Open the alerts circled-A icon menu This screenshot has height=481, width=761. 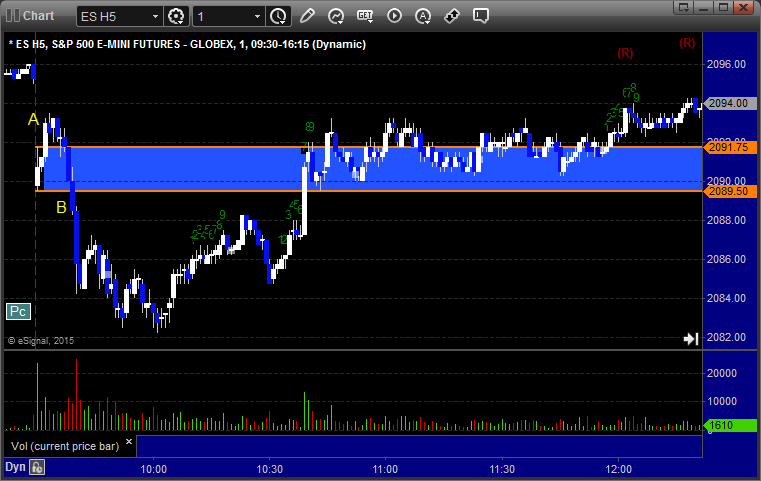(423, 16)
